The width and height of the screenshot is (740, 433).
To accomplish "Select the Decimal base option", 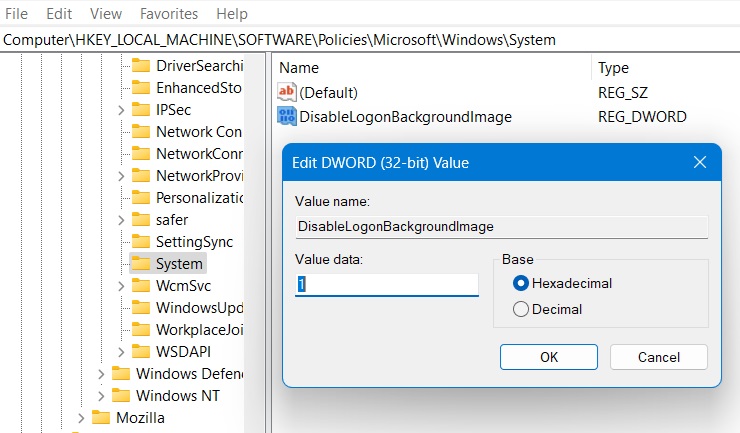I will (x=521, y=309).
